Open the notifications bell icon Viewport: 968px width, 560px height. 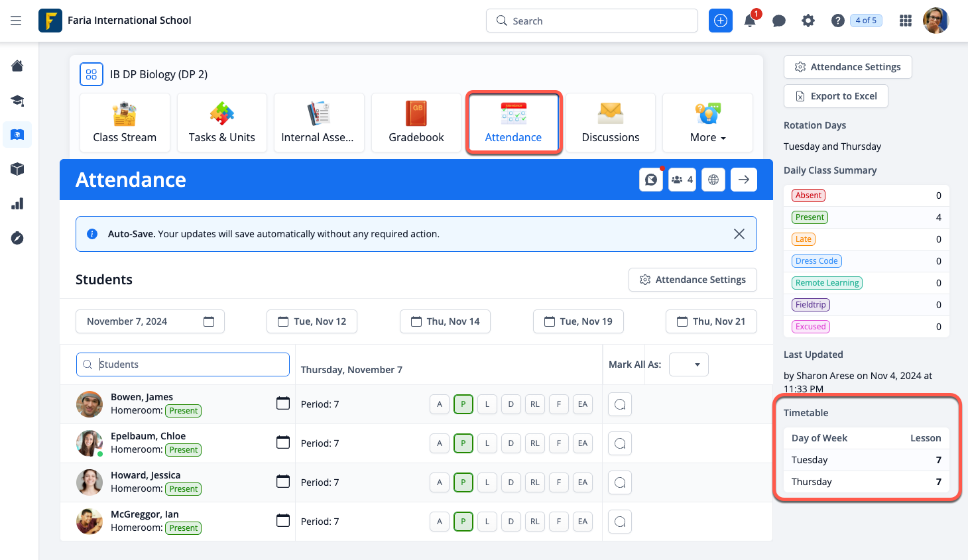750,21
